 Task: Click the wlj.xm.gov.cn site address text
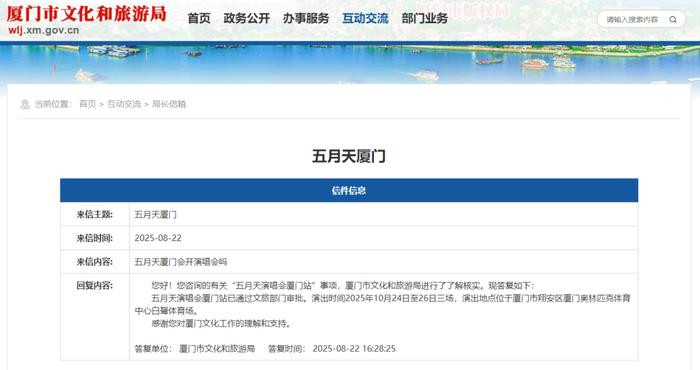[x=43, y=30]
